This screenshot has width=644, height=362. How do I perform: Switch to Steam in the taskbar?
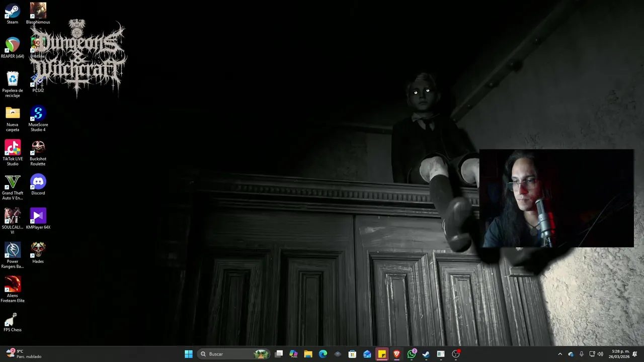426,354
